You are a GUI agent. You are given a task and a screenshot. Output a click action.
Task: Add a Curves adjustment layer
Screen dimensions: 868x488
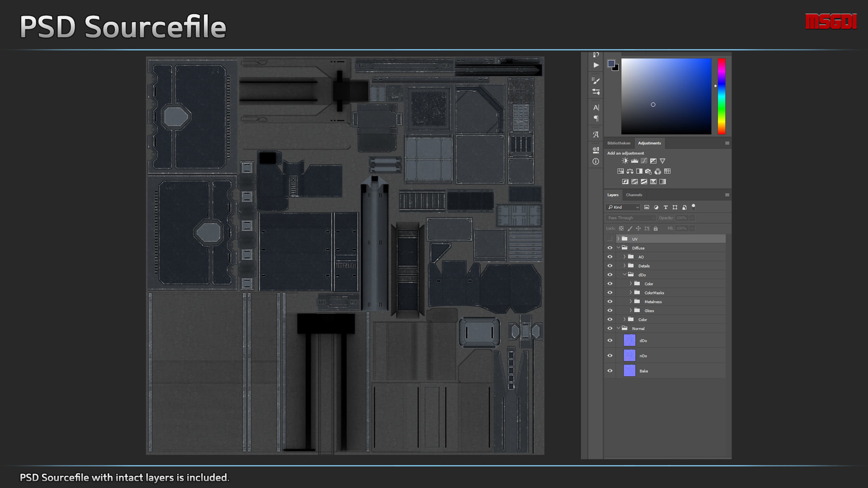[x=644, y=161]
